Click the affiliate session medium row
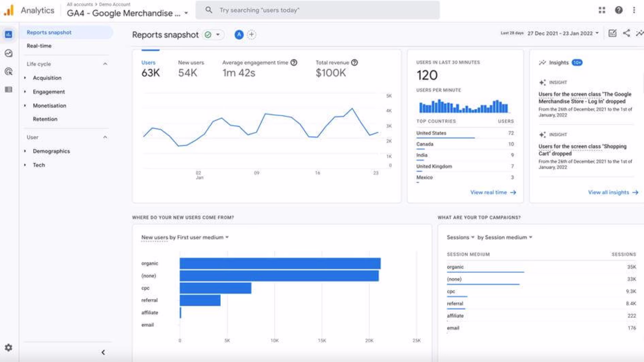Image resolution: width=644 pixels, height=362 pixels. 541,316
